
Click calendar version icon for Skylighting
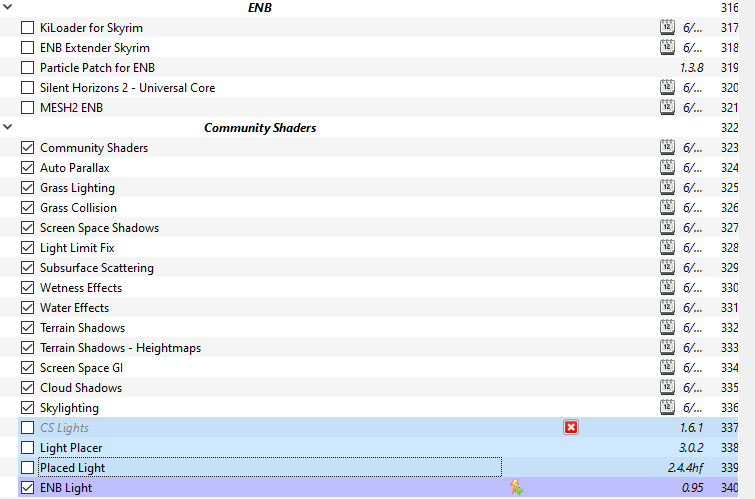pyautogui.click(x=667, y=407)
